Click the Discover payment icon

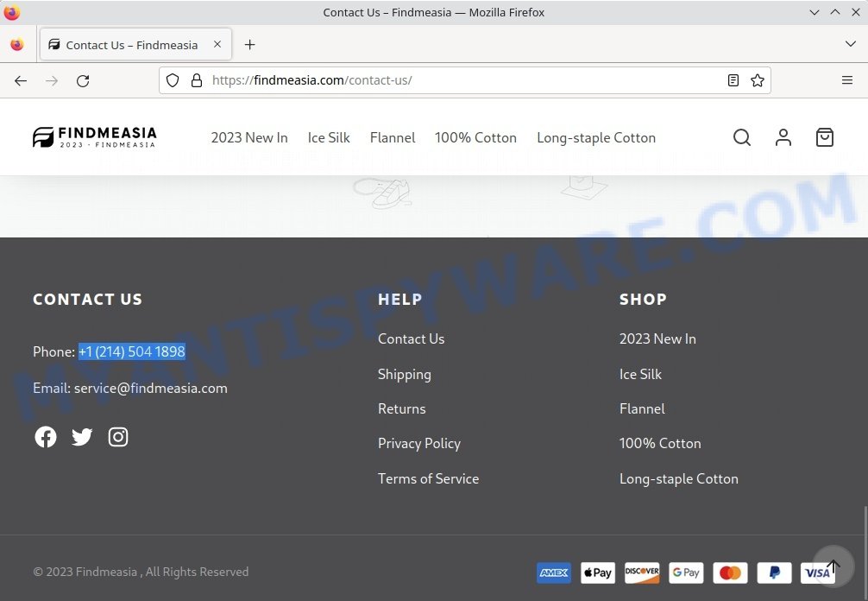(x=642, y=573)
